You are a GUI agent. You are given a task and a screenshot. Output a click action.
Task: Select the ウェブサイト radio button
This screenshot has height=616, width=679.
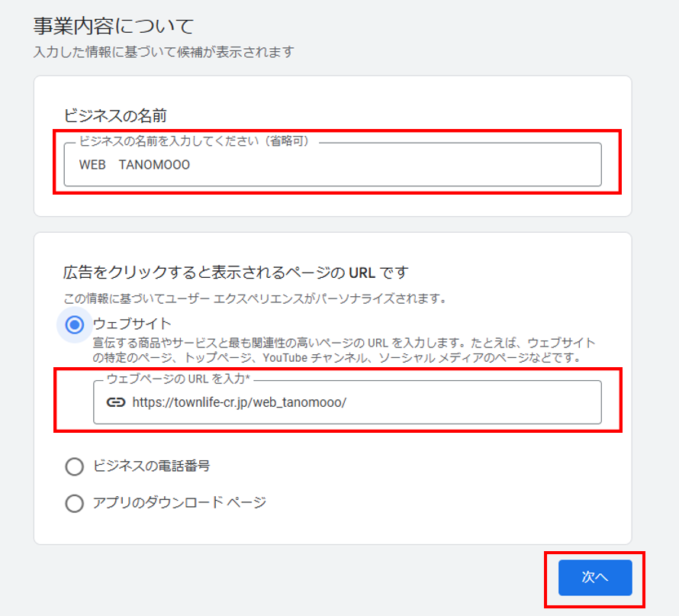coord(75,324)
